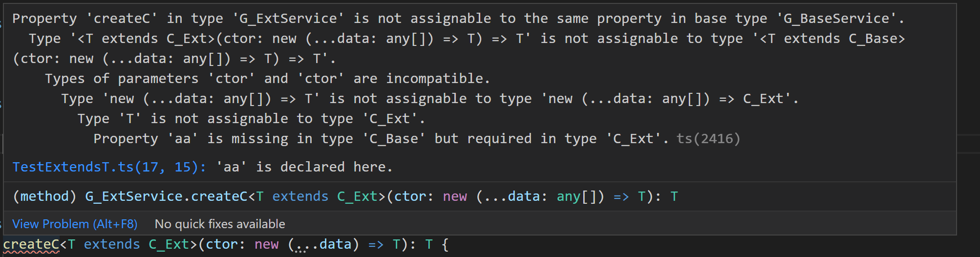Click the '(method)' label in the hover signature

click(x=44, y=196)
